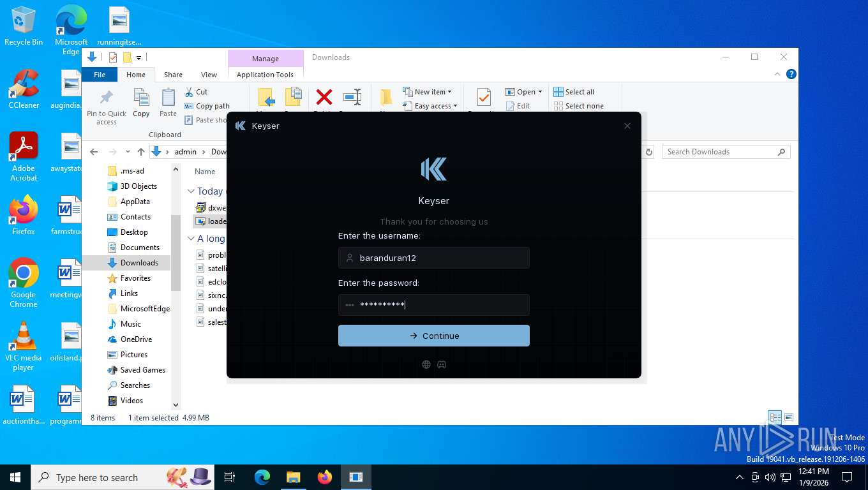868x490 pixels.
Task: Close the Keyser login dialog
Action: 627,126
